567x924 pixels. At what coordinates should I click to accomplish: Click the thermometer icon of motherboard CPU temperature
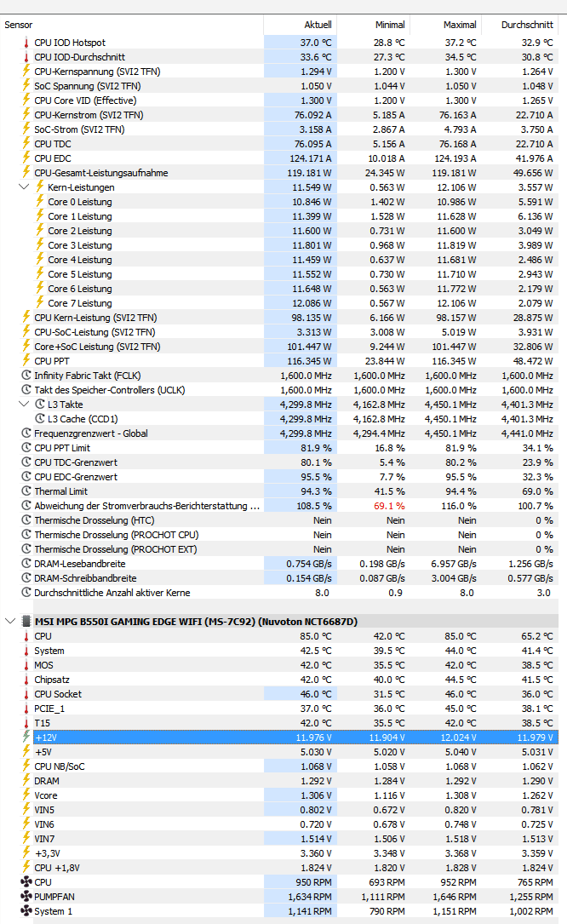(x=26, y=636)
